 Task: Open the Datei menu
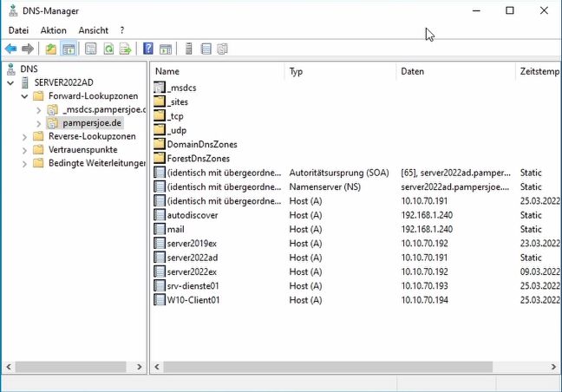coord(18,30)
